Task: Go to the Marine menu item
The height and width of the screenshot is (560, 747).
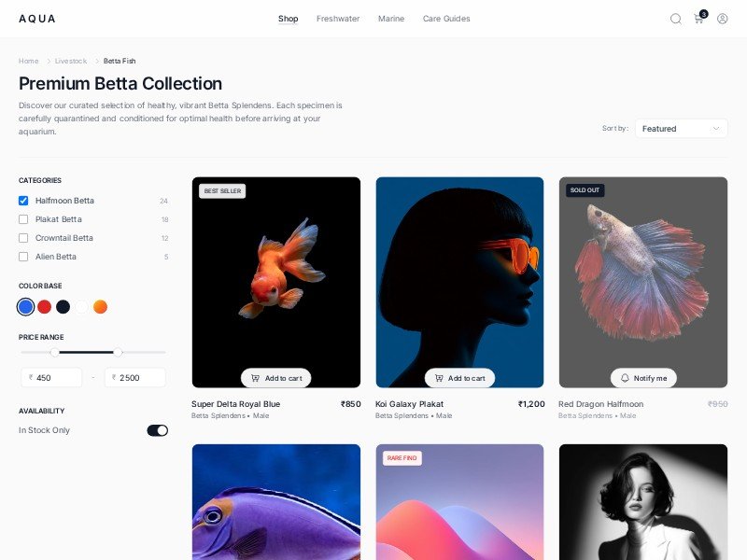Action: pyautogui.click(x=391, y=19)
